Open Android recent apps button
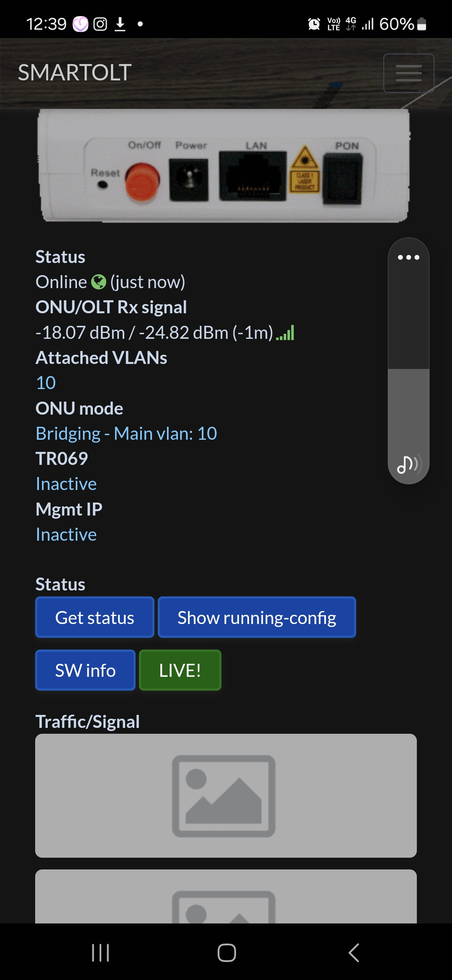 point(100,953)
